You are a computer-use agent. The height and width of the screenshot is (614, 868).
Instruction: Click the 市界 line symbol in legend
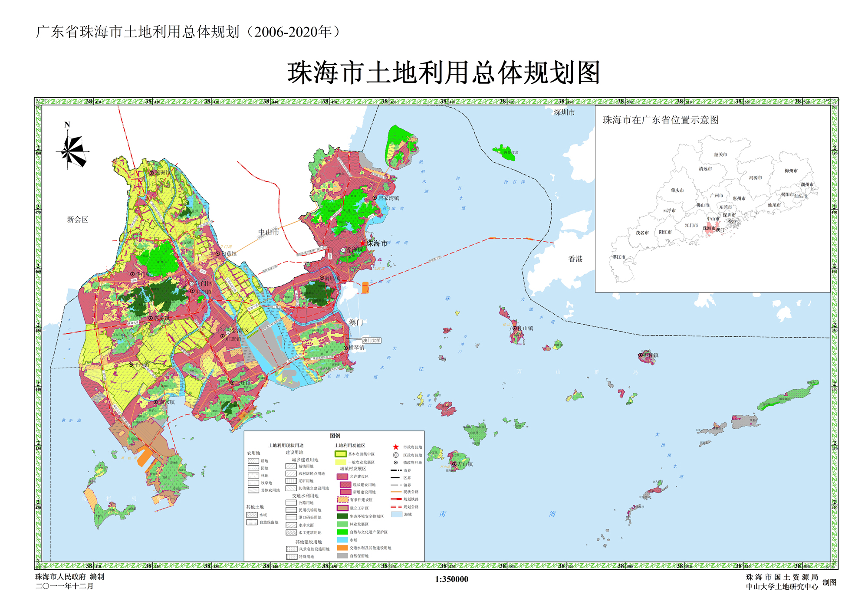(x=396, y=470)
